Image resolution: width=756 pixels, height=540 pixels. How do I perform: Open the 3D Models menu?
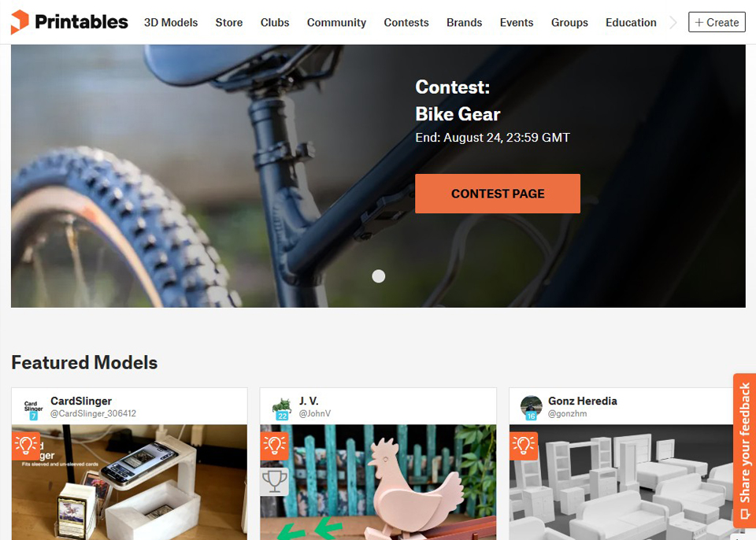click(171, 23)
